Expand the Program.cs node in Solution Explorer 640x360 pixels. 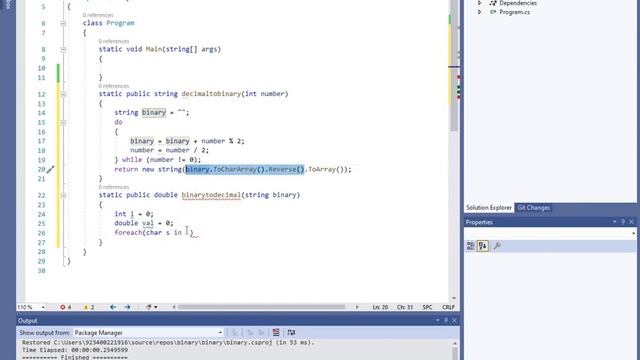tap(480, 12)
